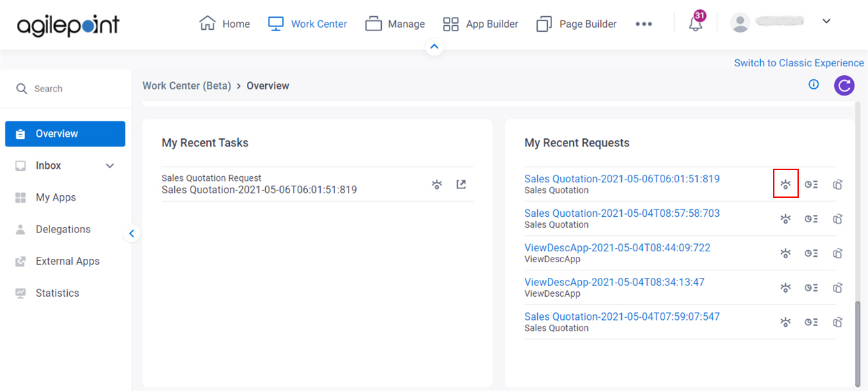The image size is (868, 391).
Task: Open the notifications bell
Action: [696, 22]
